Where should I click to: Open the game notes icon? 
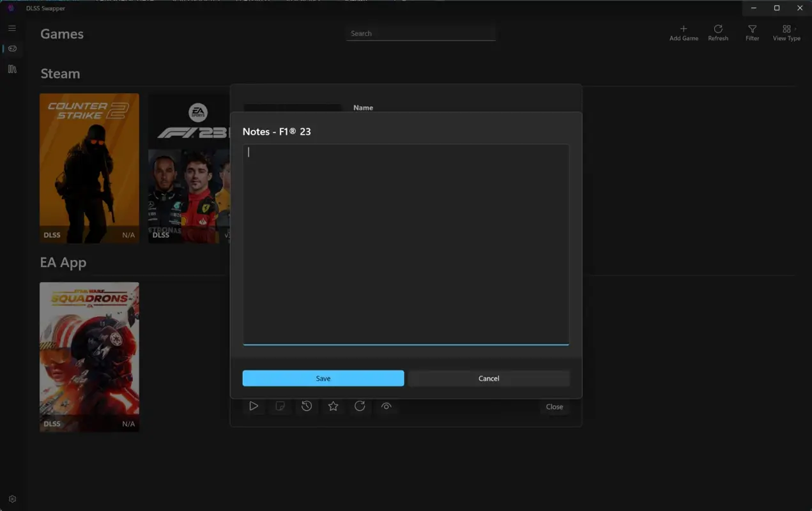point(280,406)
